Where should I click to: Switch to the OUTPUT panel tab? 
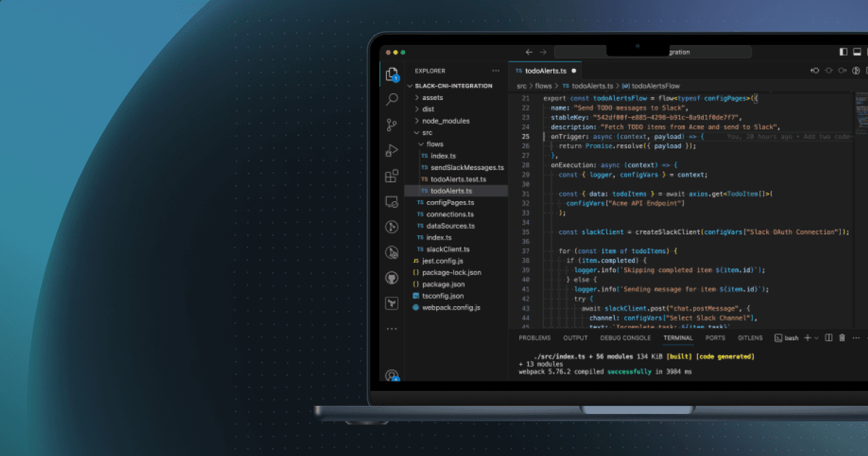[x=576, y=338]
